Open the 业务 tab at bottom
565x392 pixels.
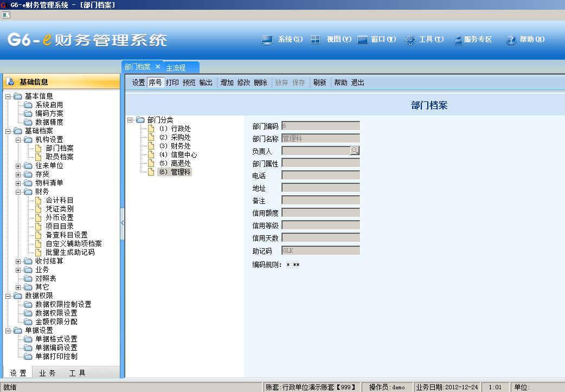tap(48, 373)
